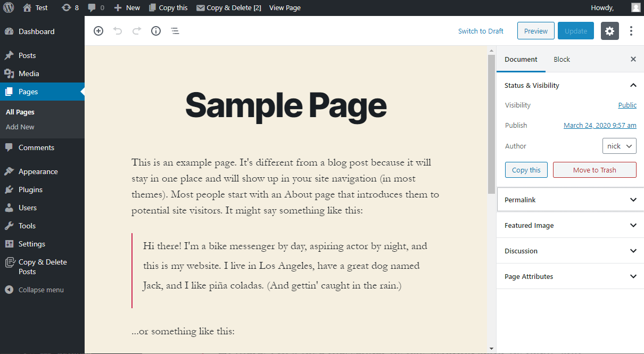Click the editor vertical scrollbar thumb
Screen dimensions: 644x354
(x=491, y=124)
